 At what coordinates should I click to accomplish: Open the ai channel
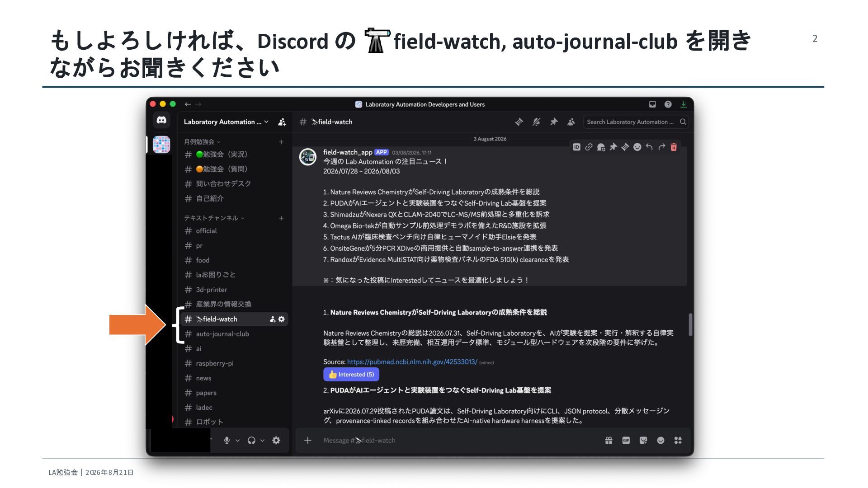click(234, 349)
